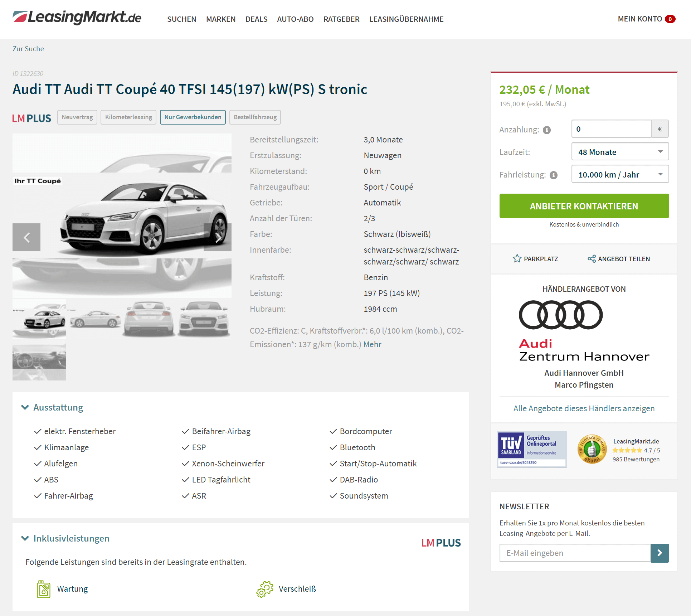691x616 pixels.
Task: Open the DEALS menu
Action: 256,19
